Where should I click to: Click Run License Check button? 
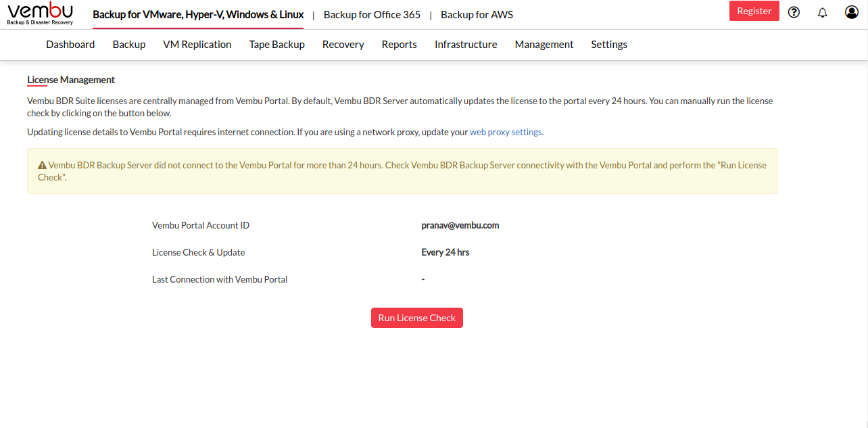click(417, 318)
